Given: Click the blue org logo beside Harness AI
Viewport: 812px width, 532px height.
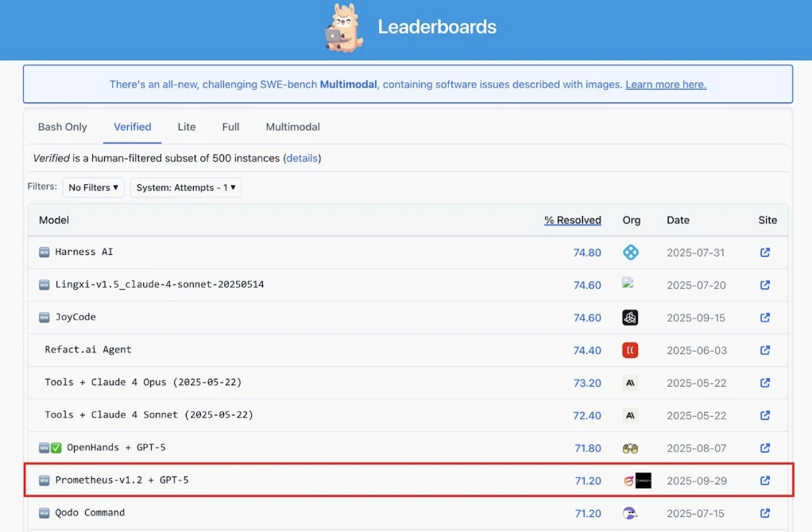Looking at the screenshot, I should pyautogui.click(x=630, y=253).
